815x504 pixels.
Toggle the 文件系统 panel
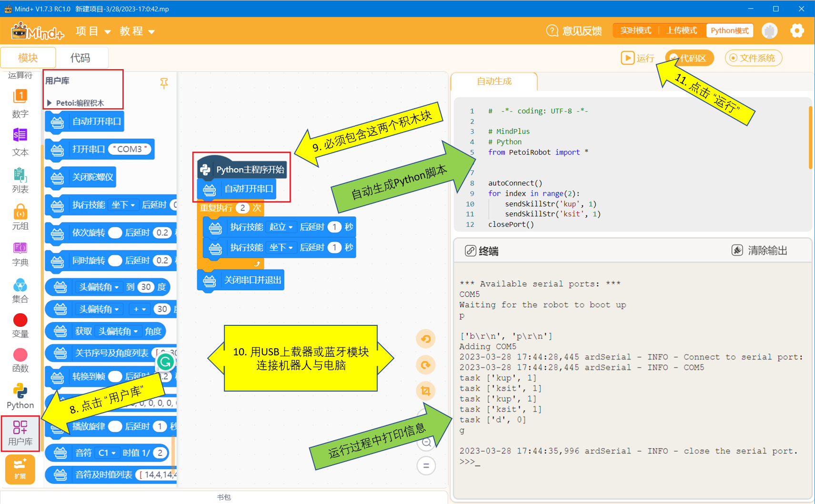coord(753,58)
